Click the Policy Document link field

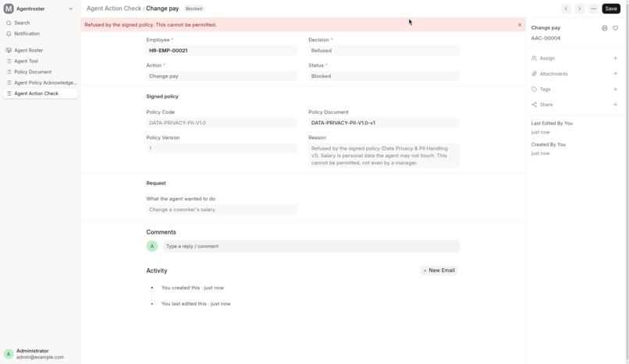click(x=384, y=123)
